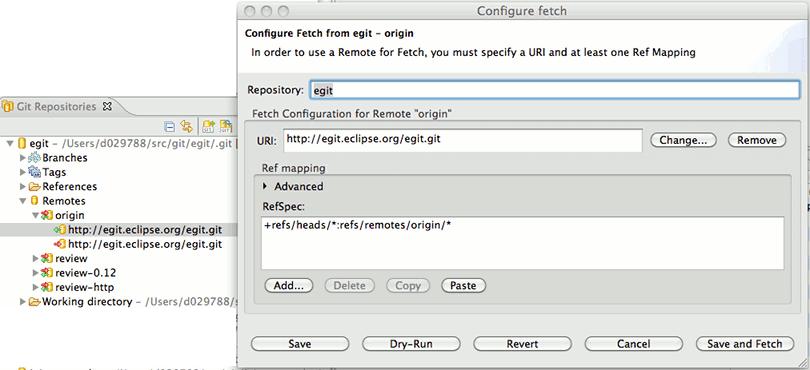
Task: Expand the Working directory node
Action: click(x=23, y=301)
